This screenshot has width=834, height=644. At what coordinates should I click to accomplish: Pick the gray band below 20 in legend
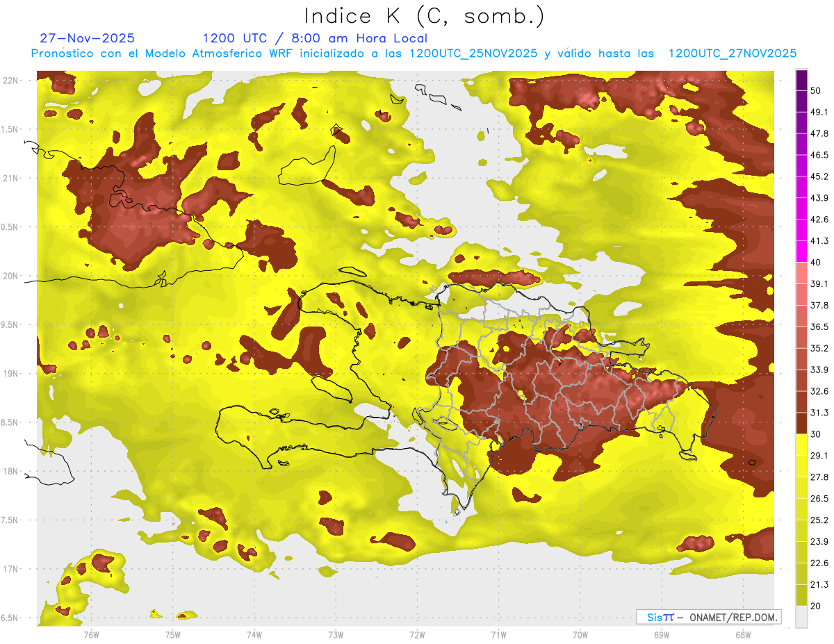tap(801, 616)
